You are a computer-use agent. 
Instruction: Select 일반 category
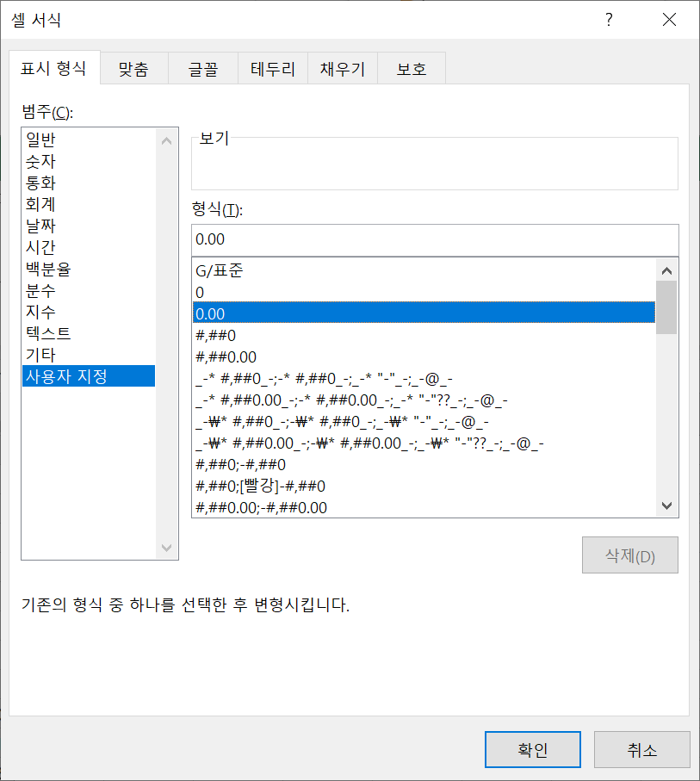coord(89,139)
